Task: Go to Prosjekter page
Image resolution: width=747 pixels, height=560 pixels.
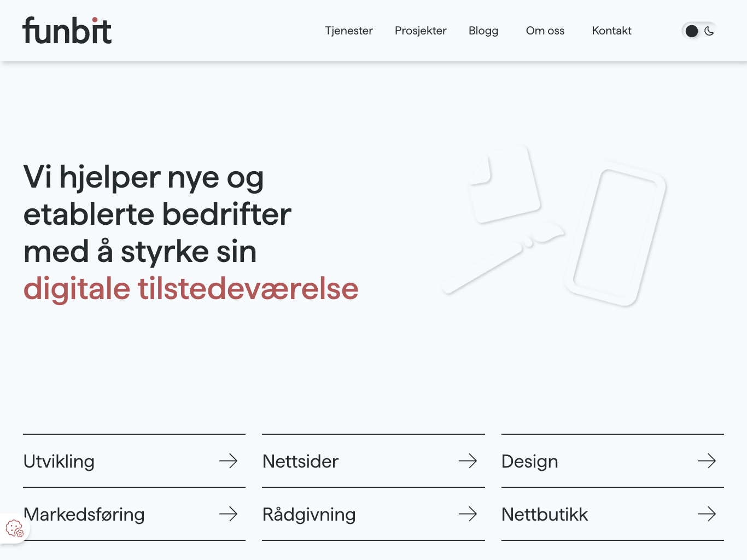Action: [x=421, y=31]
